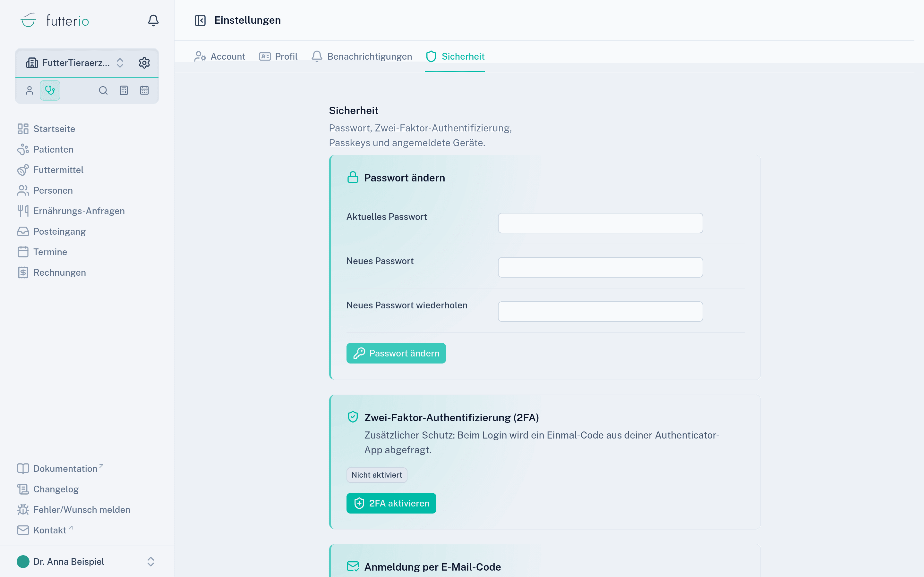924x577 pixels.
Task: Open the notifications bell in sidebar header
Action: pyautogui.click(x=153, y=20)
